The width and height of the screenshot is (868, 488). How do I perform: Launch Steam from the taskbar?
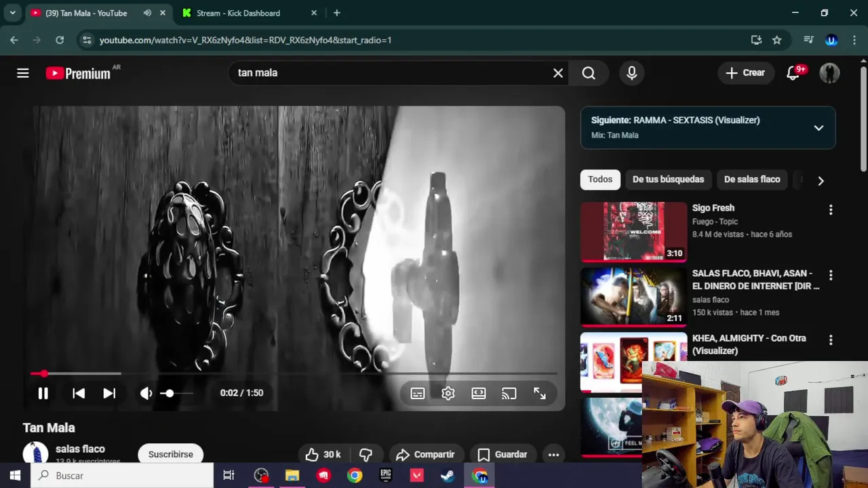coord(448,476)
